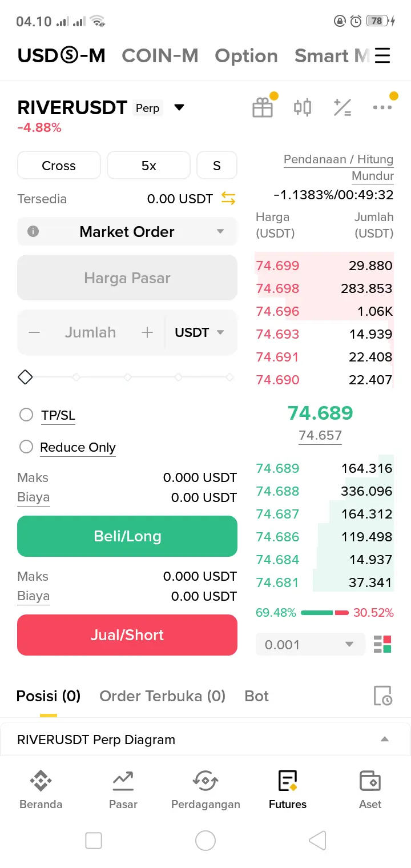Screen dimensions: 411x868
Task: Open the candlestick chart icon
Action: tap(303, 107)
